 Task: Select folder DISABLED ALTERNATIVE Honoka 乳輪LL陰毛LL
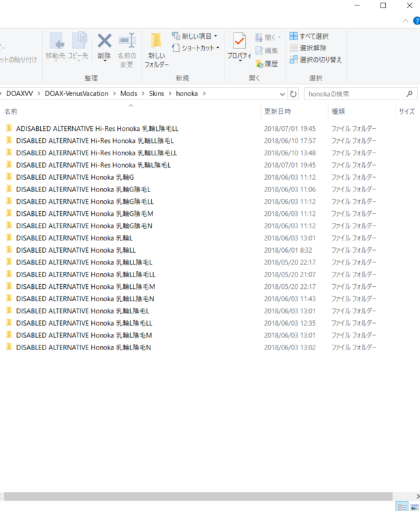coord(86,275)
